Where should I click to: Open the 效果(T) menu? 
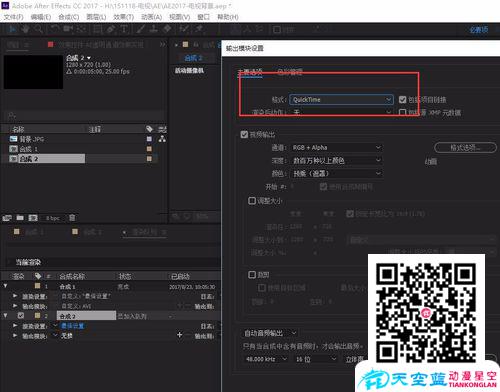(123, 17)
